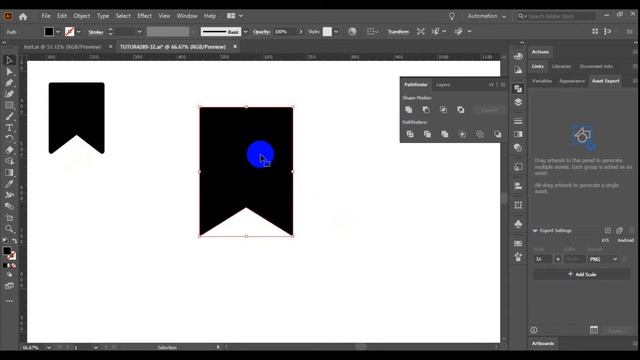This screenshot has width=640, height=360.
Task: Click the stroke swatch in control bar
Action: click(70, 32)
